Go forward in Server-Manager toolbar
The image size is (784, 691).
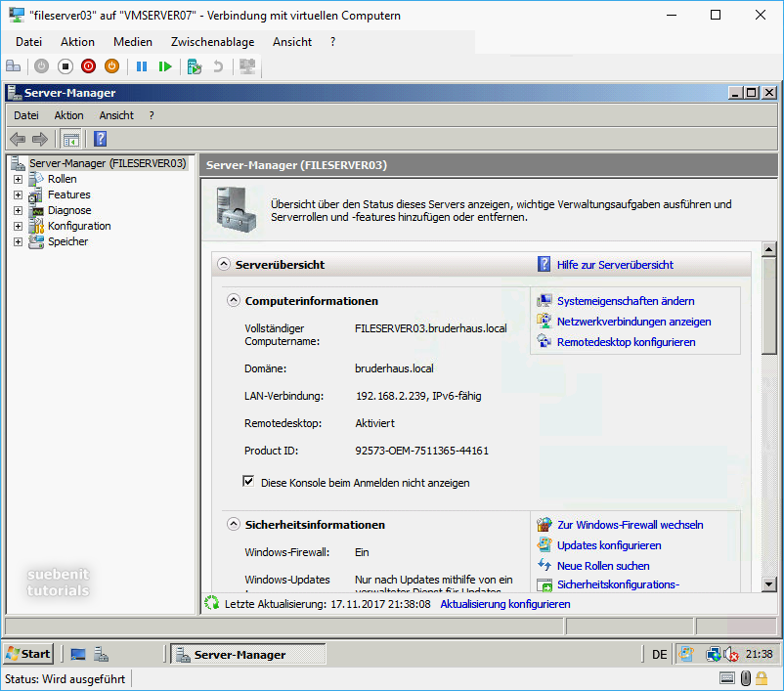point(39,139)
